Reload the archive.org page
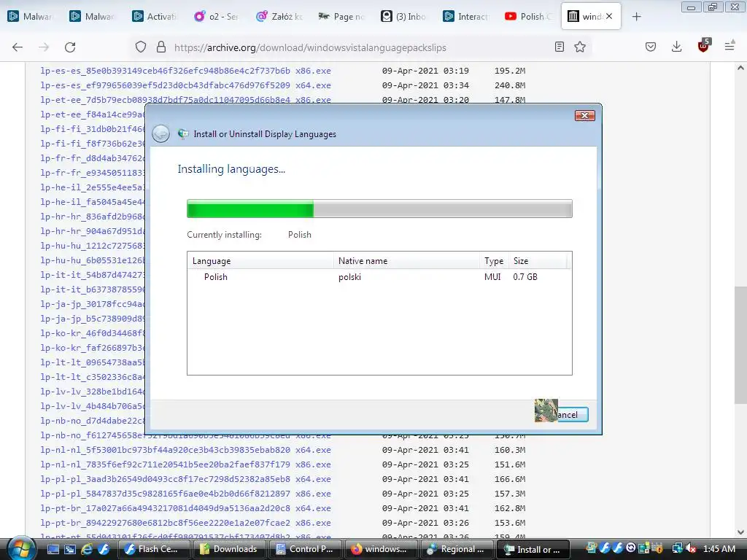The height and width of the screenshot is (560, 747). 70,47
